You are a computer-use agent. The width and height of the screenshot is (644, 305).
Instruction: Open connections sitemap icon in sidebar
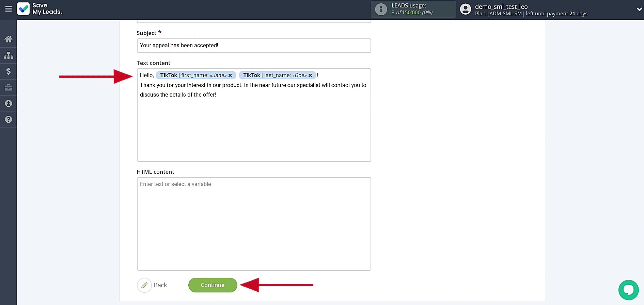click(9, 55)
